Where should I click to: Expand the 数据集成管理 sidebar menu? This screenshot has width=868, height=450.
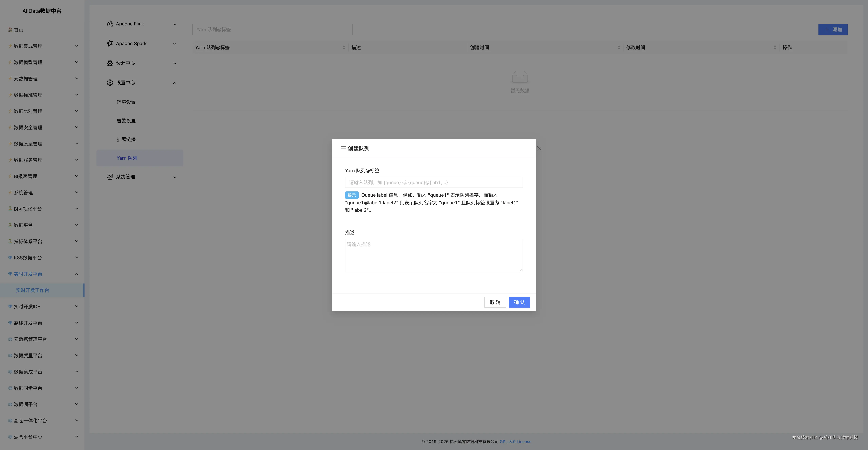click(x=77, y=46)
